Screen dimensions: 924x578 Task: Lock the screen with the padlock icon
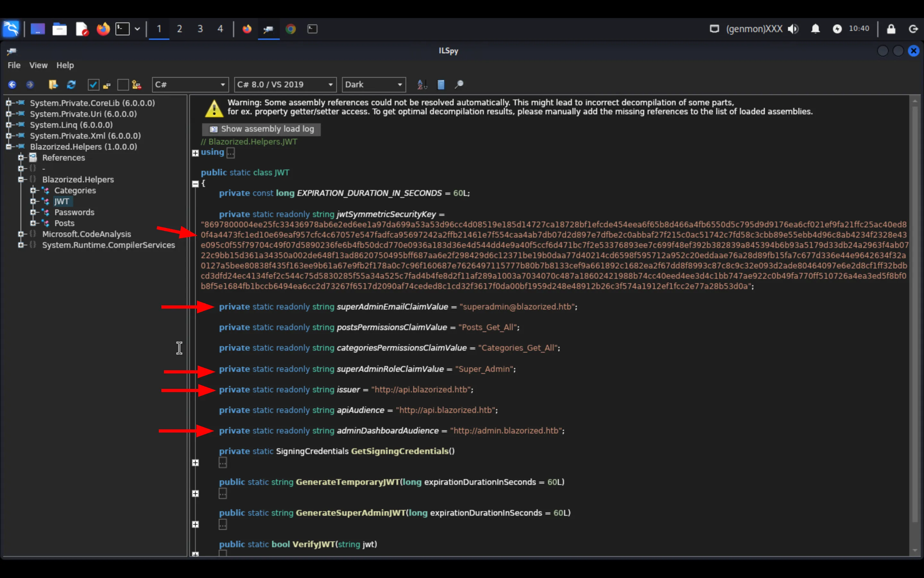tap(891, 29)
